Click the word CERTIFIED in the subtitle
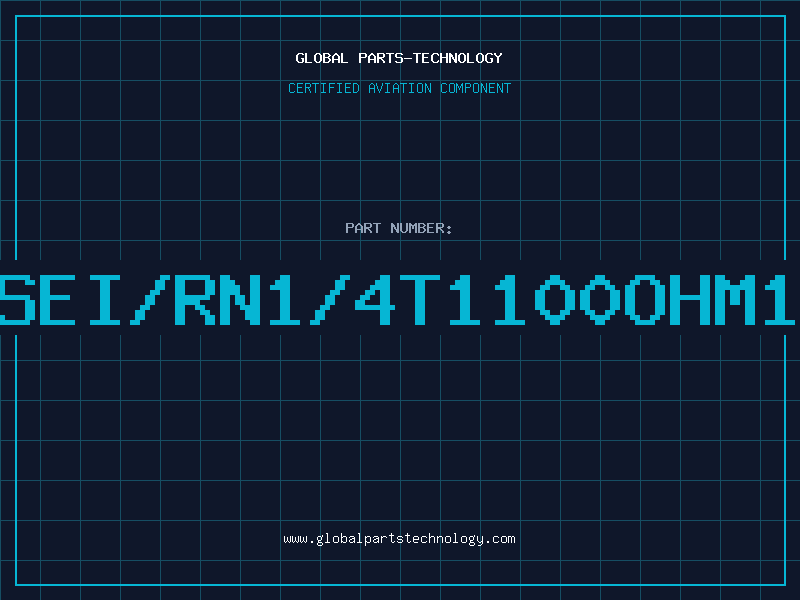The width and height of the screenshot is (800, 600). tap(324, 88)
